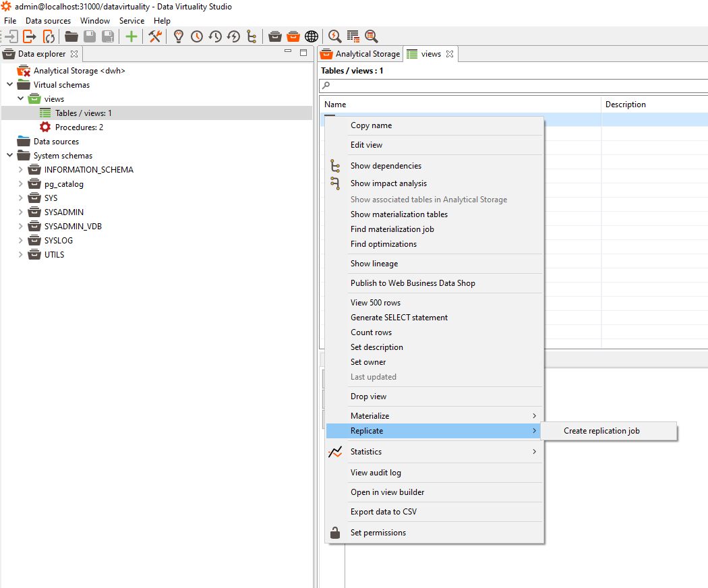Click the orange disconnect arrow icon
This screenshot has width=708, height=588.
click(30, 36)
